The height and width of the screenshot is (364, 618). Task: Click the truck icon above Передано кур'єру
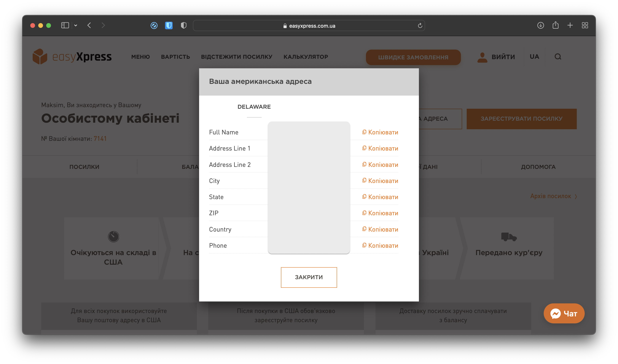[x=509, y=237]
